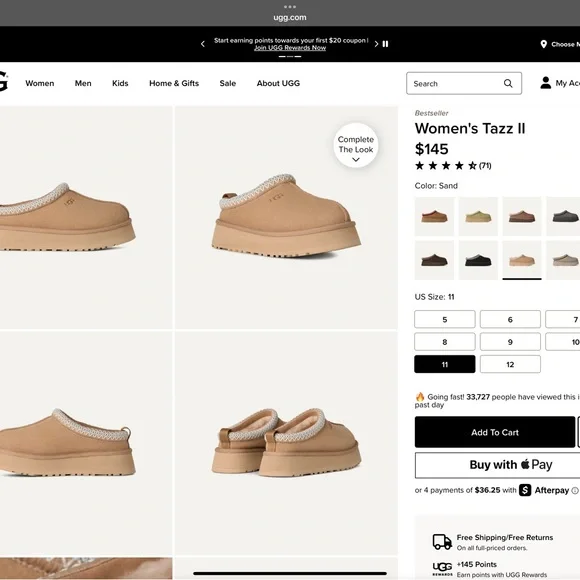Image resolution: width=580 pixels, height=580 pixels.
Task: Select the chestnut brown color swatch
Action: coord(434,216)
